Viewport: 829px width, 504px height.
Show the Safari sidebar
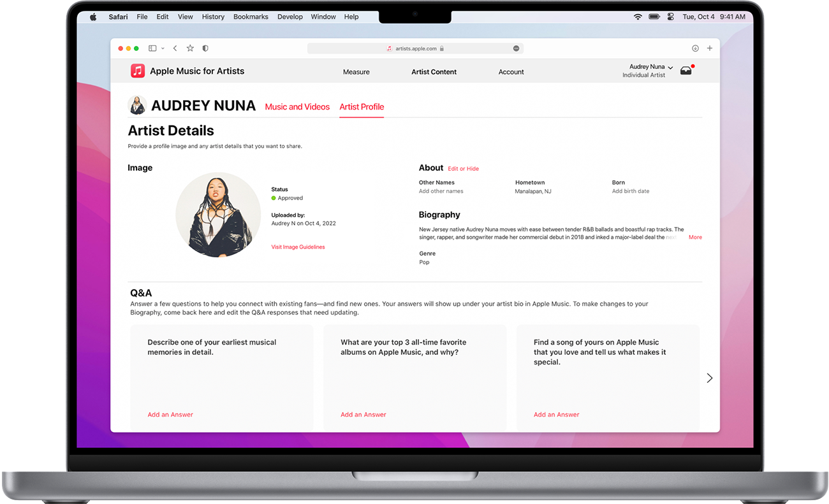tap(152, 48)
